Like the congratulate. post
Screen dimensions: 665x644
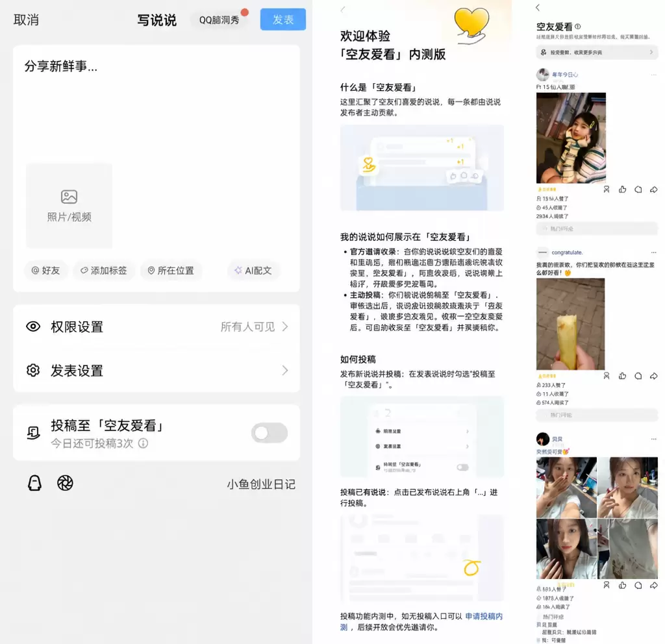[622, 376]
